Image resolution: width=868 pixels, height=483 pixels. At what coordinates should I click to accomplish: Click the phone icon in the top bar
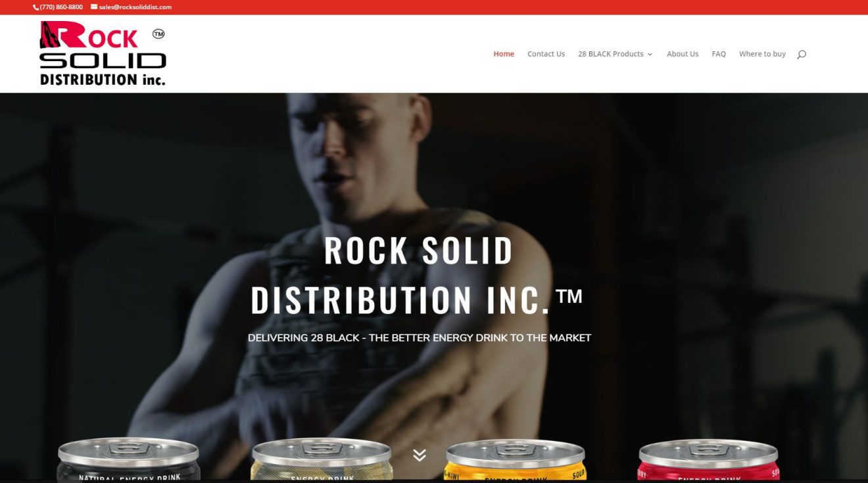click(36, 7)
